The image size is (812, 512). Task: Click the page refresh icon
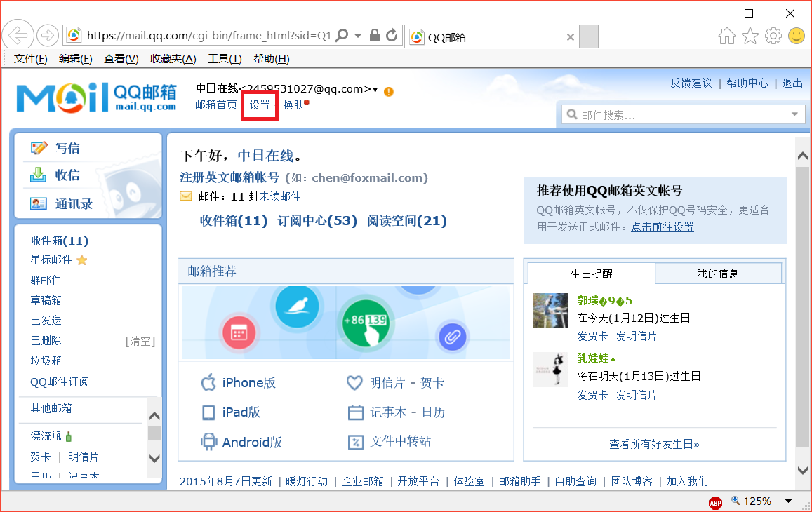[392, 34]
